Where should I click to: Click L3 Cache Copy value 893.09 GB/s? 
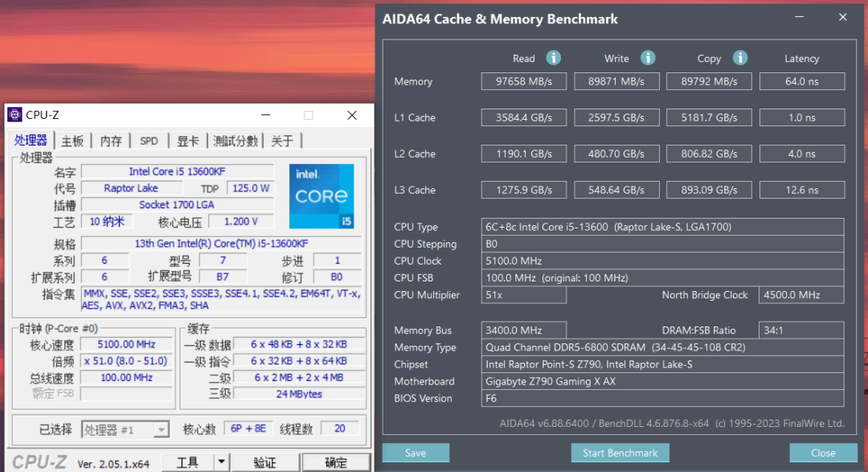click(x=709, y=190)
